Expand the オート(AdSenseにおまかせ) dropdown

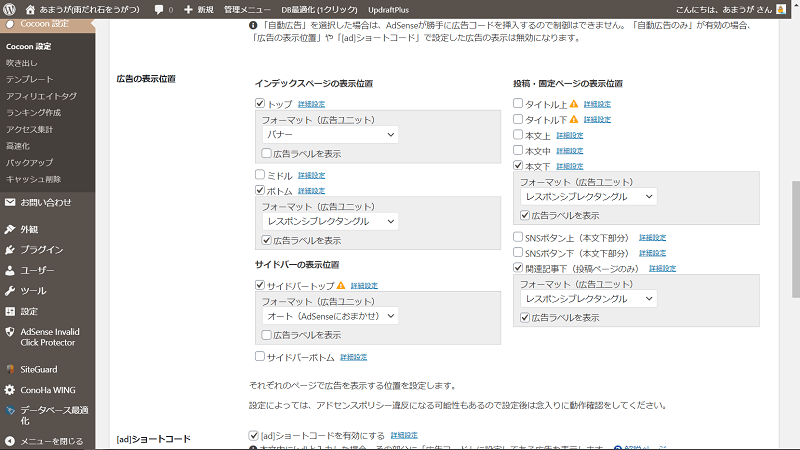point(330,315)
